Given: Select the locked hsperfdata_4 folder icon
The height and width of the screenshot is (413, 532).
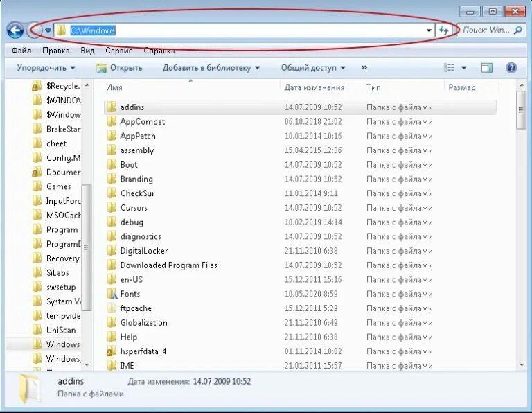Looking at the screenshot, I should [112, 351].
